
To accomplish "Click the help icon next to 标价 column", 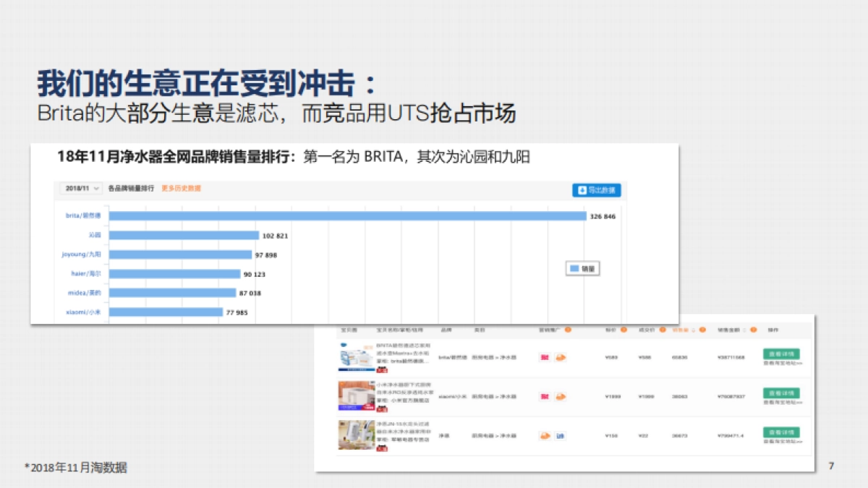I will (624, 331).
